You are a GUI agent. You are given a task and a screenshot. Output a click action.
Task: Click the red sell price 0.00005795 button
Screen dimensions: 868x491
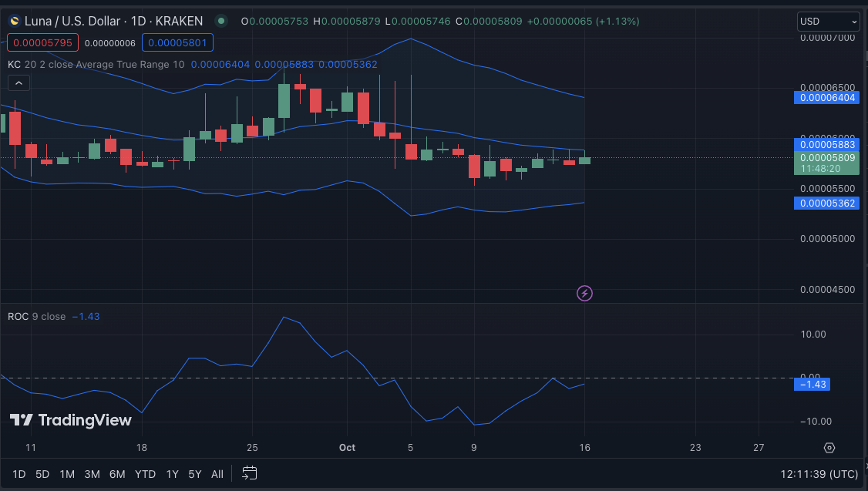point(42,42)
